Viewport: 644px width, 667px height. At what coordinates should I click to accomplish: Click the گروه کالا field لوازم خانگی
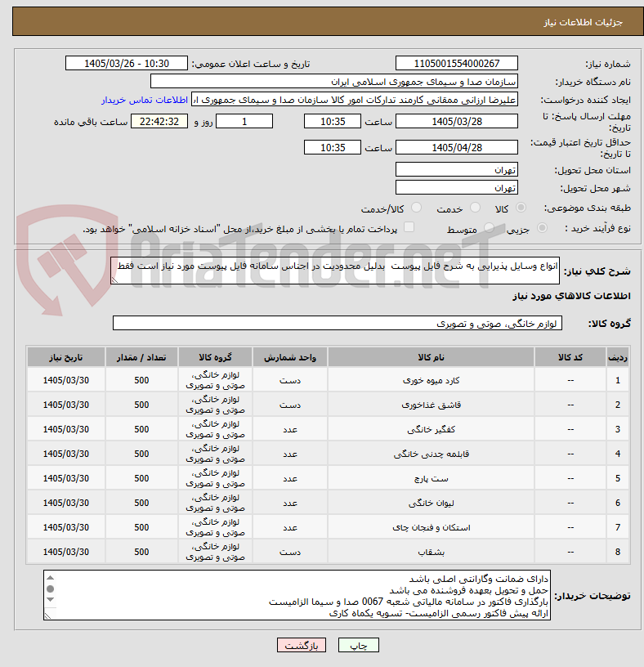click(x=338, y=324)
